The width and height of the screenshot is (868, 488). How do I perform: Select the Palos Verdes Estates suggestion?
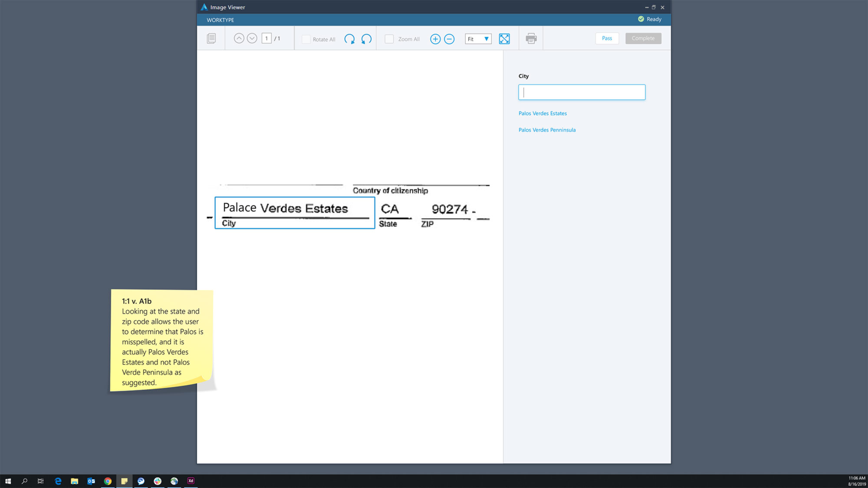click(x=542, y=113)
